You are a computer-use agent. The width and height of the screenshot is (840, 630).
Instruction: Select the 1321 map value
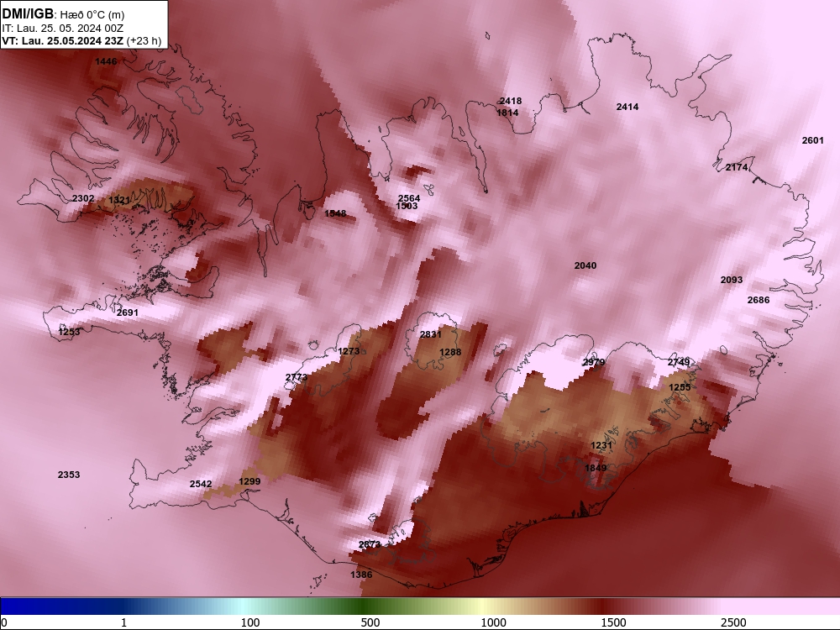[119, 201]
